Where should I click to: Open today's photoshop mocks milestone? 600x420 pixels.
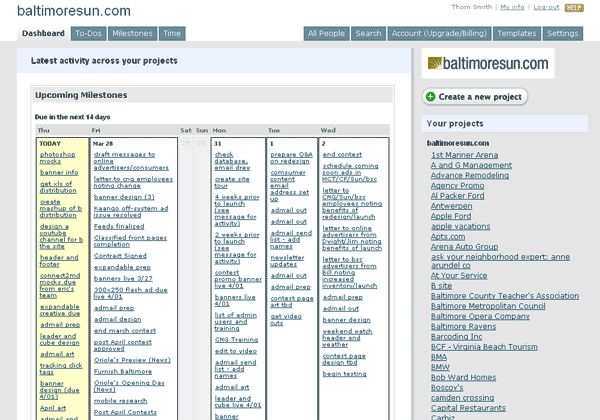58,158
